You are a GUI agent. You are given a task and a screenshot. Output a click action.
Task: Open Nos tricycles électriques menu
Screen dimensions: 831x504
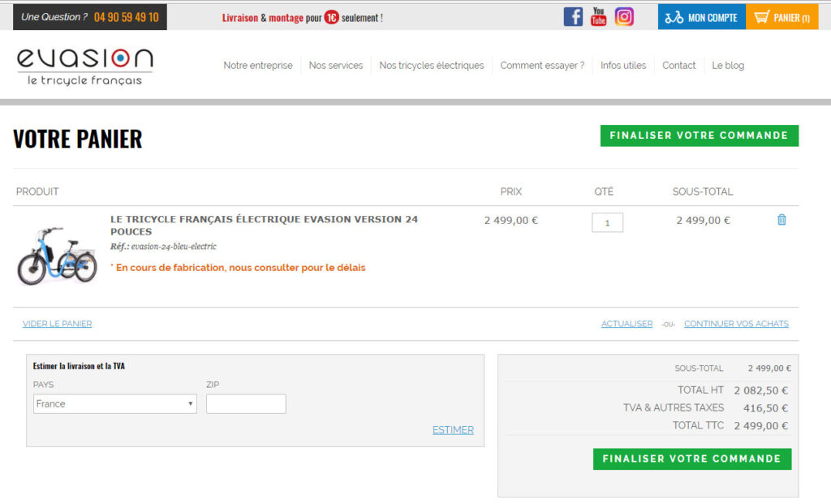point(431,66)
